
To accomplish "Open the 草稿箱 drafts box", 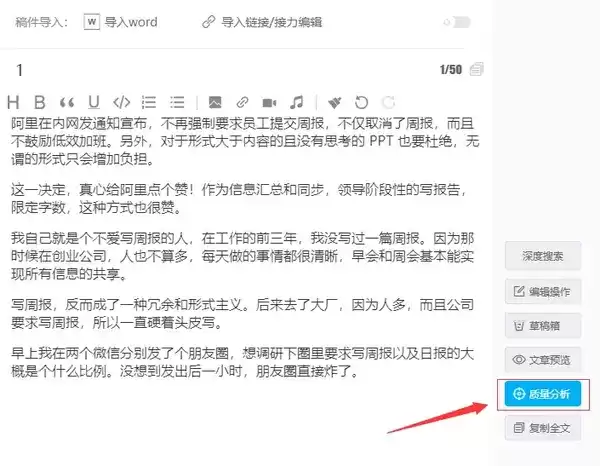I will [x=544, y=326].
